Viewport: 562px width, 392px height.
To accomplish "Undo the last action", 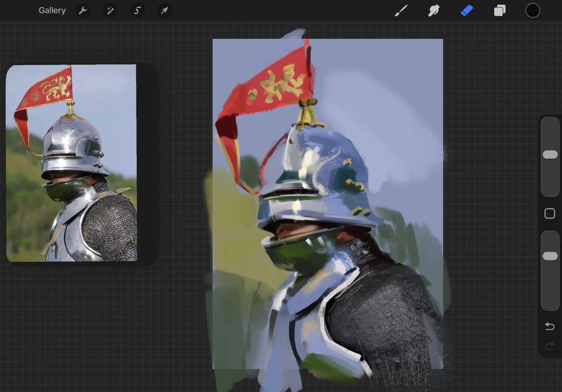I will 550,326.
